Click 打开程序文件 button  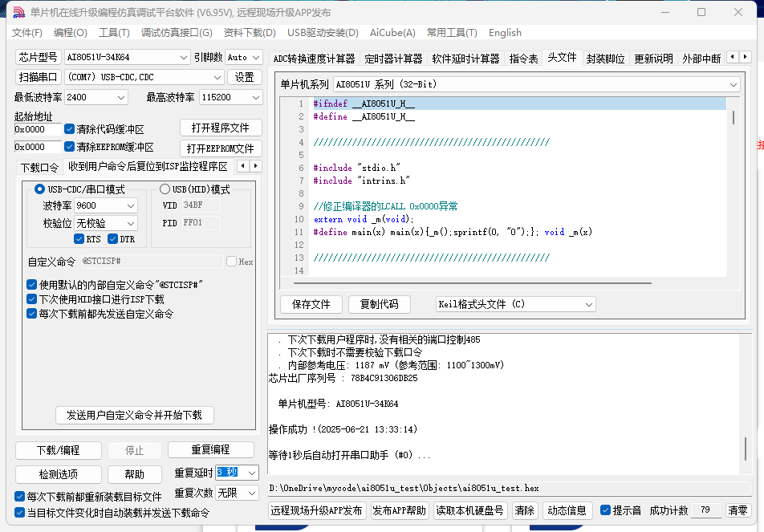pyautogui.click(x=221, y=128)
